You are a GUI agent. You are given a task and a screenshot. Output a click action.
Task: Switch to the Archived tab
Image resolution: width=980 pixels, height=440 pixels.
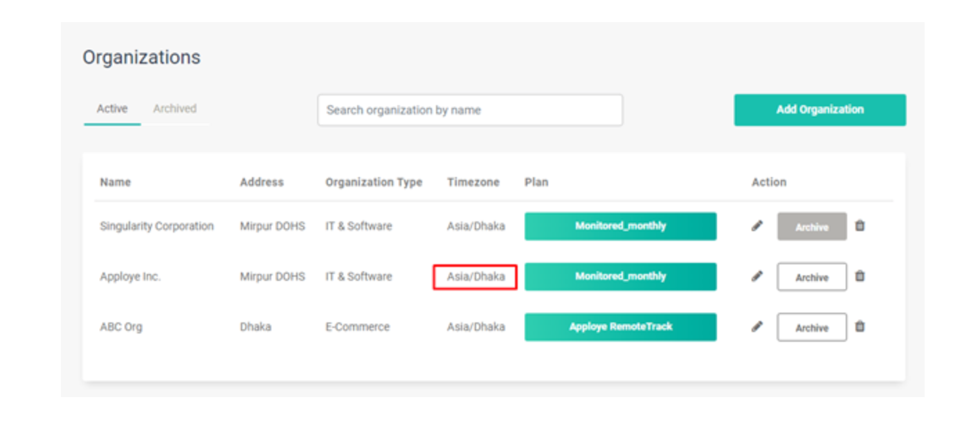(174, 109)
